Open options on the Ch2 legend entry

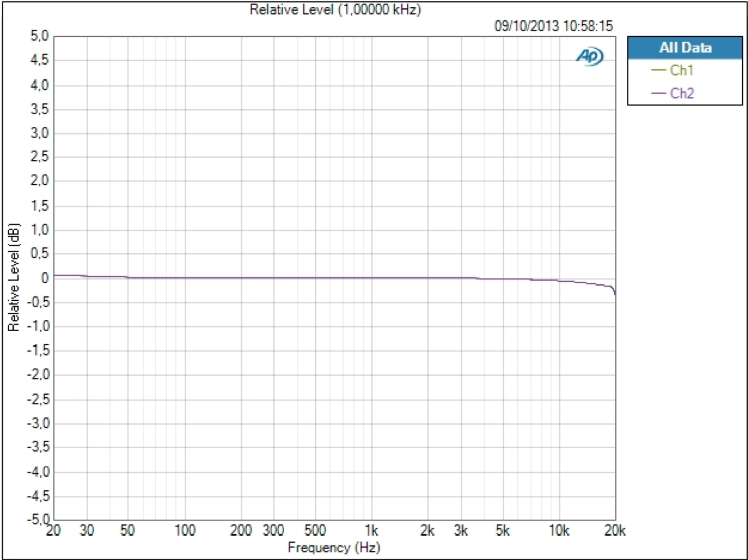pyautogui.click(x=683, y=93)
